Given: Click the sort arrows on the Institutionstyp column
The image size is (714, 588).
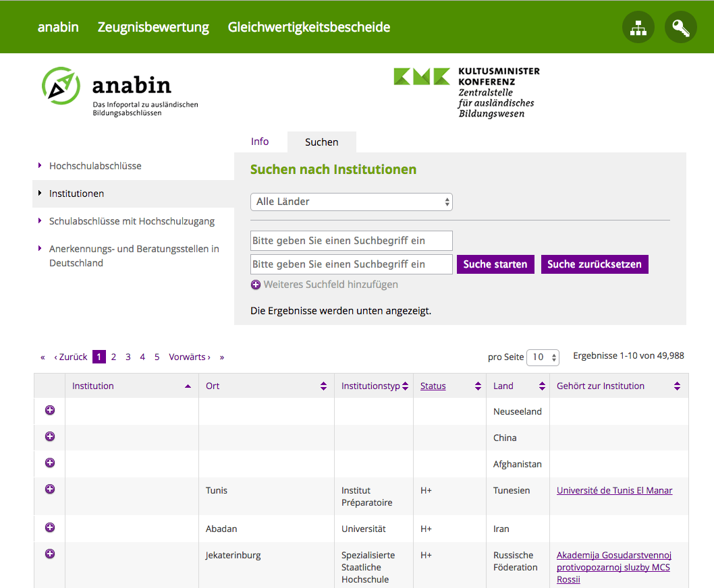Looking at the screenshot, I should tap(404, 385).
